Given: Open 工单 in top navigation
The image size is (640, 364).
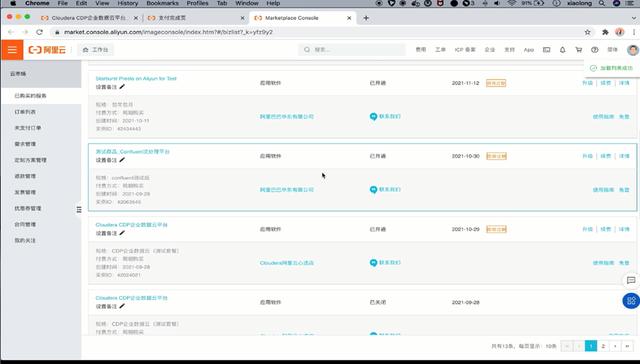Looking at the screenshot, I should tap(440, 50).
